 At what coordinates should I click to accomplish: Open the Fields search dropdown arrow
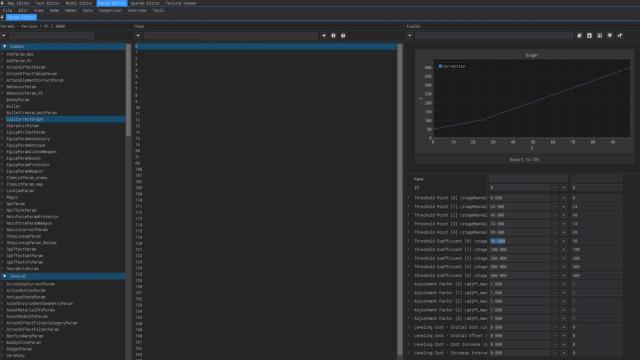point(410,36)
